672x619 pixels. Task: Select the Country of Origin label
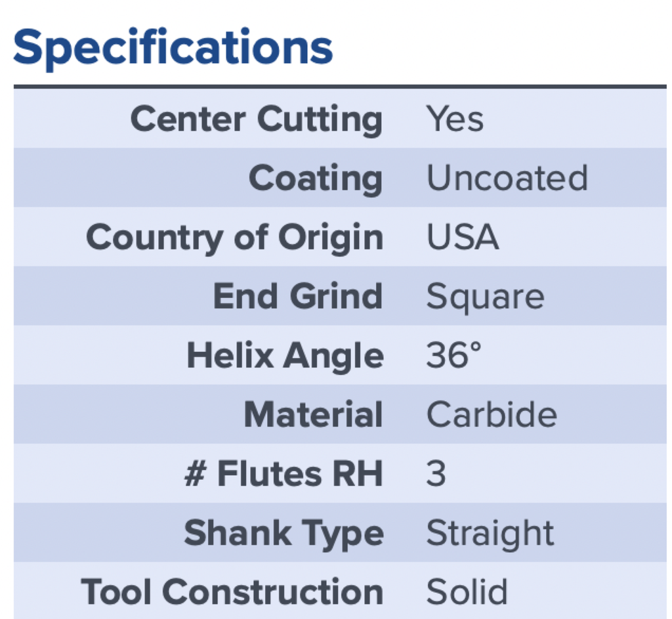234,238
